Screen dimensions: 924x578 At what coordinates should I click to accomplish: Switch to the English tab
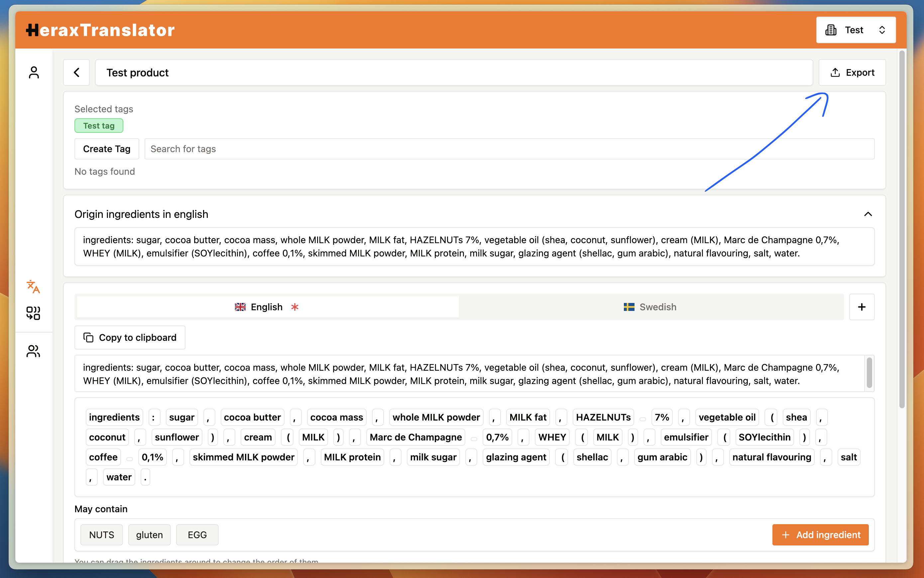point(268,307)
